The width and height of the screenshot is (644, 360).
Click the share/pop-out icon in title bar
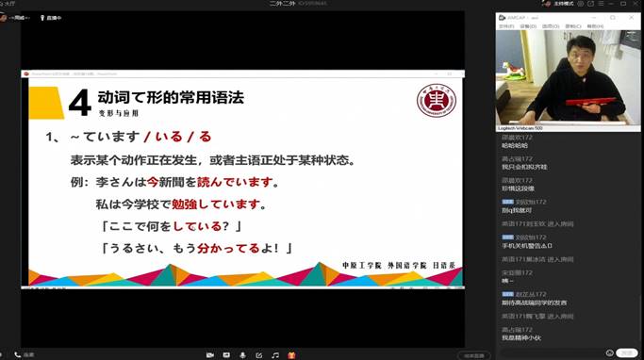pos(590,3)
